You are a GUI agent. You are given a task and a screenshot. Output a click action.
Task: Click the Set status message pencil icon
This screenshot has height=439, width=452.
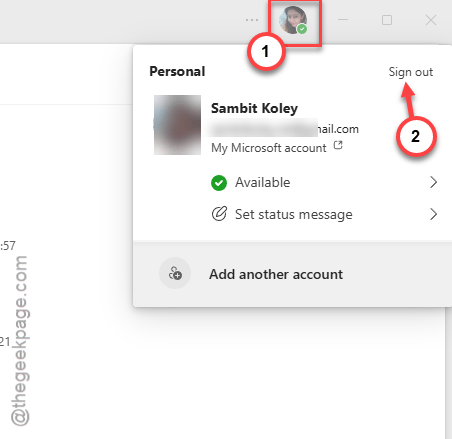point(219,214)
